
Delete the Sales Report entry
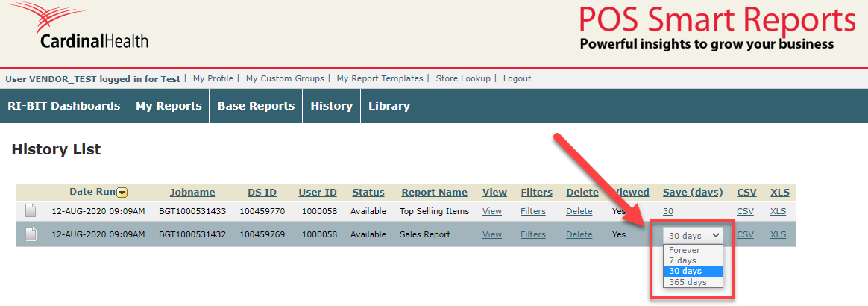[x=579, y=234]
